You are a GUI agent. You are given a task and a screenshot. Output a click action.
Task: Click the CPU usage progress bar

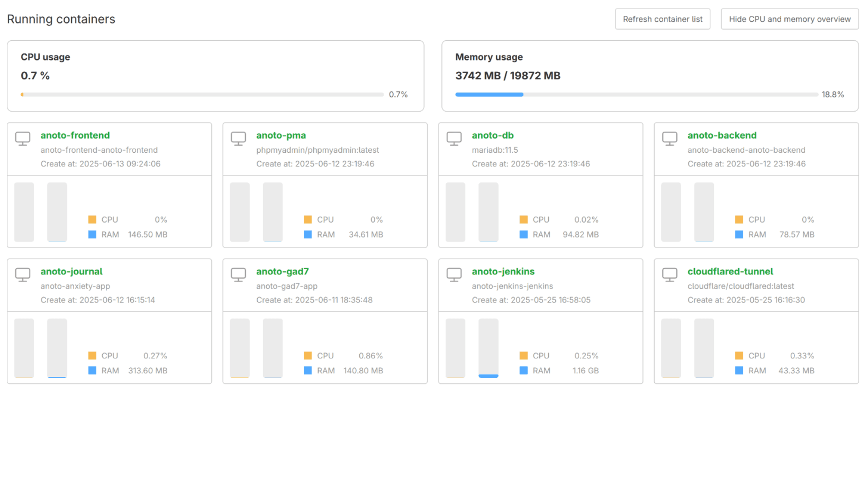coord(202,94)
